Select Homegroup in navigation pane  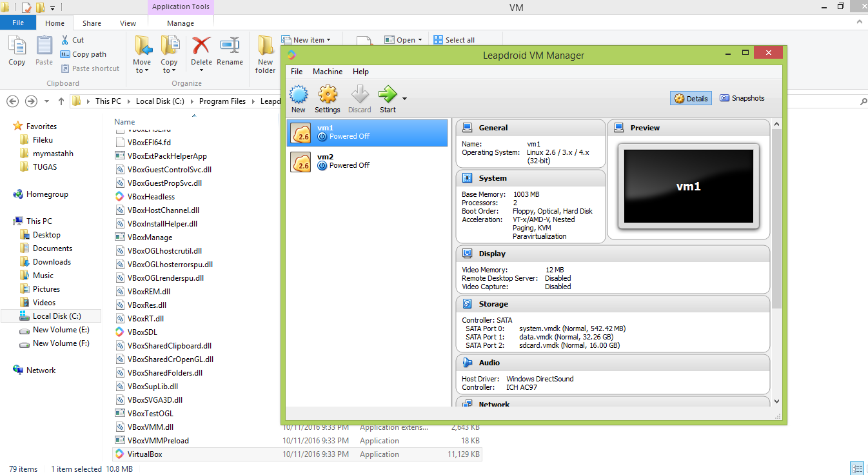[47, 194]
